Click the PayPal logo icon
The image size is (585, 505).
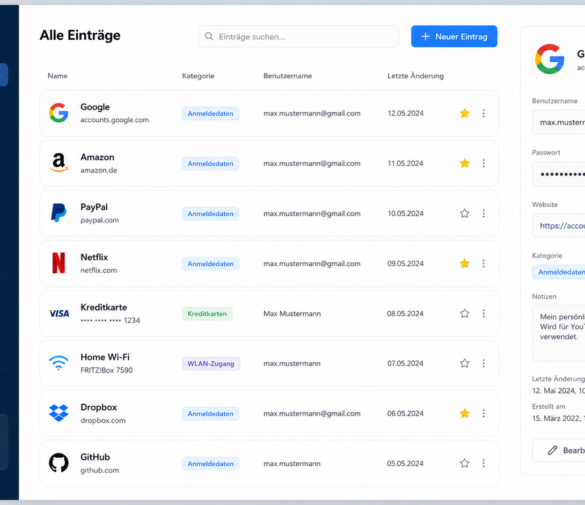coord(59,213)
